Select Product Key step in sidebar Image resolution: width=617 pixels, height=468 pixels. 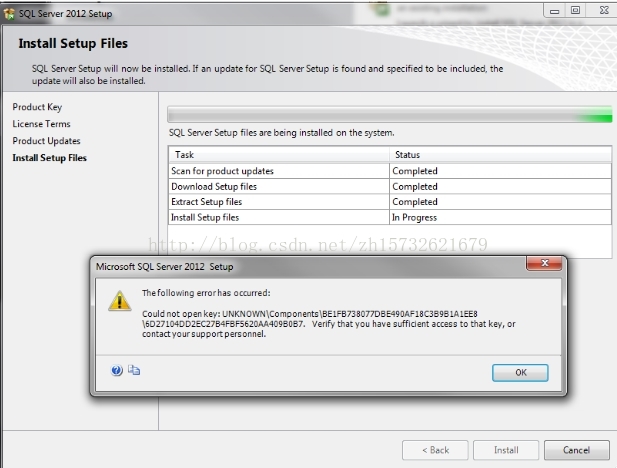tap(38, 107)
